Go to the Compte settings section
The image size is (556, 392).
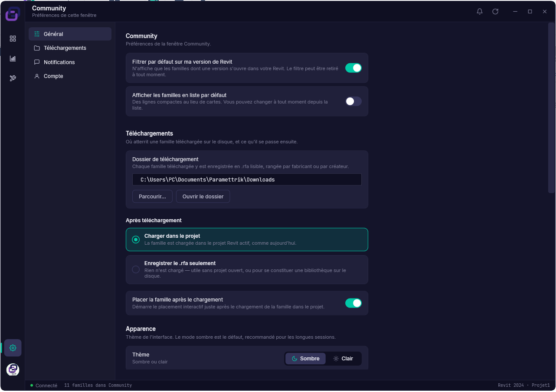point(70,76)
